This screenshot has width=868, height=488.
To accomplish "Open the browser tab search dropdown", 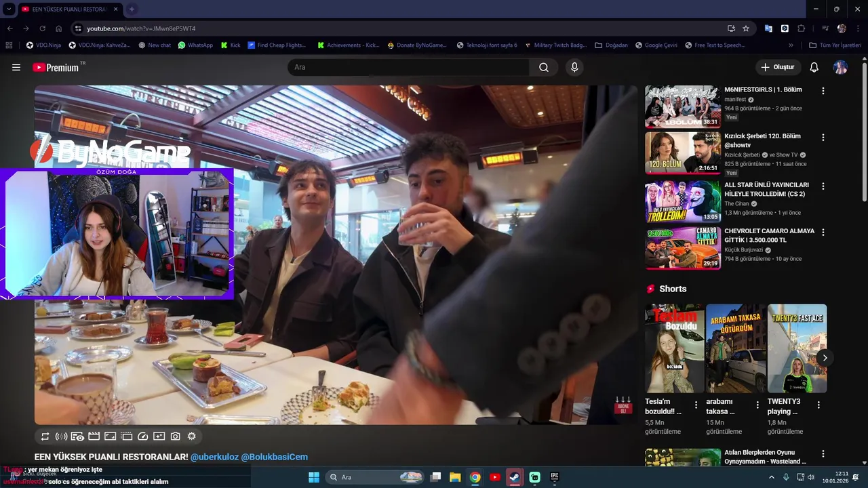I will point(9,9).
